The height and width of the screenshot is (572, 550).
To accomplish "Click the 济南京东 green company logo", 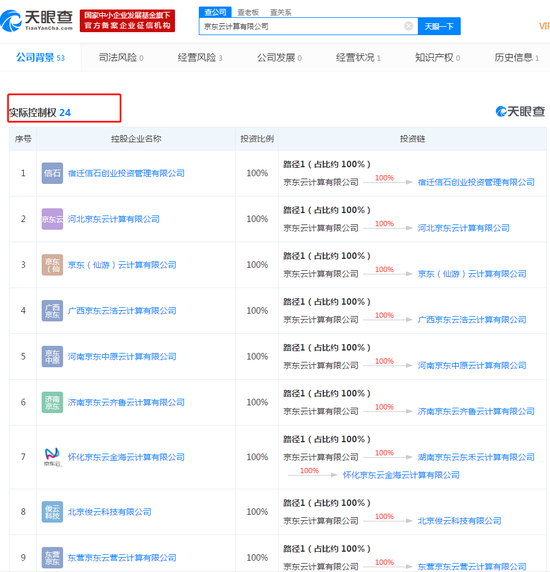I will click(52, 402).
